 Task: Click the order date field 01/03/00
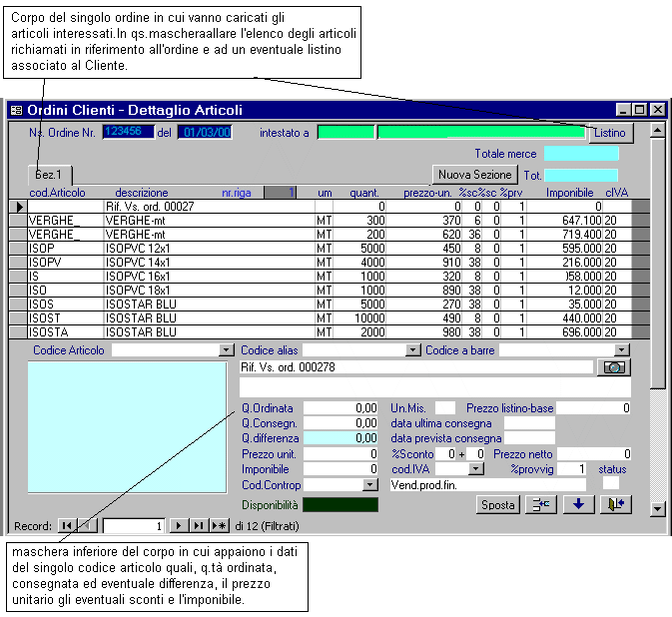[x=205, y=132]
